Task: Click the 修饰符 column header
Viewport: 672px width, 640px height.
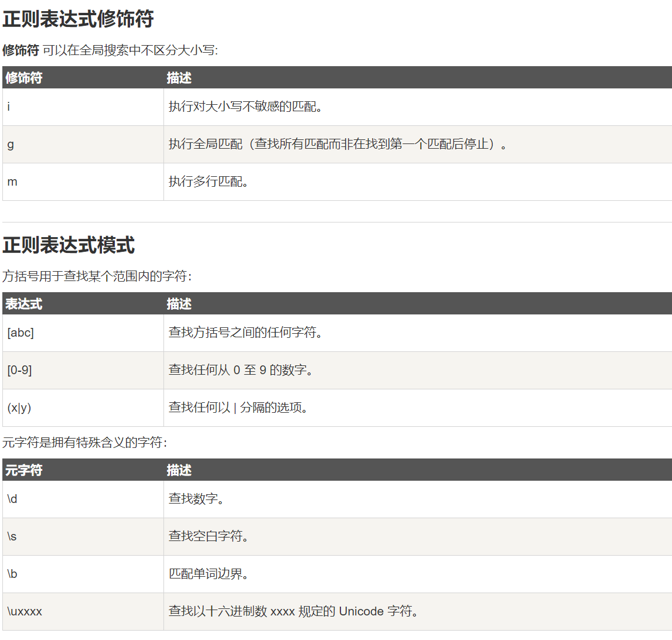Action: tap(24, 77)
